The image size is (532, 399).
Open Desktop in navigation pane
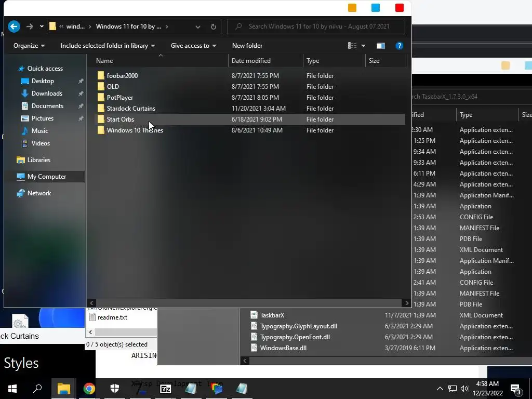pos(43,81)
